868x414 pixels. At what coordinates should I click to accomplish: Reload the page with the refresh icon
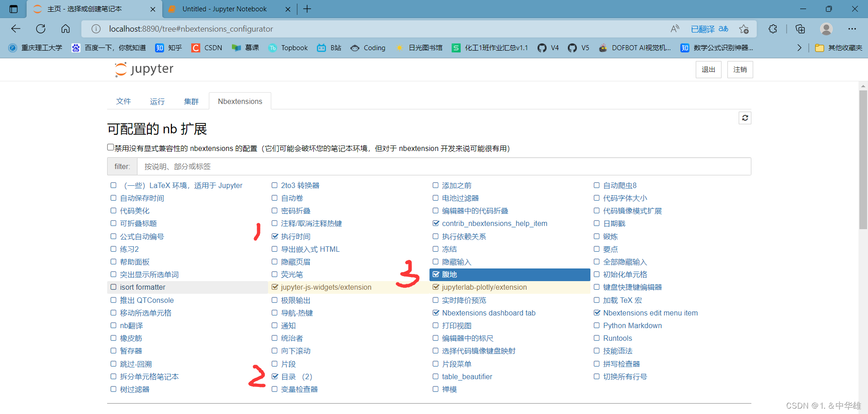point(41,29)
